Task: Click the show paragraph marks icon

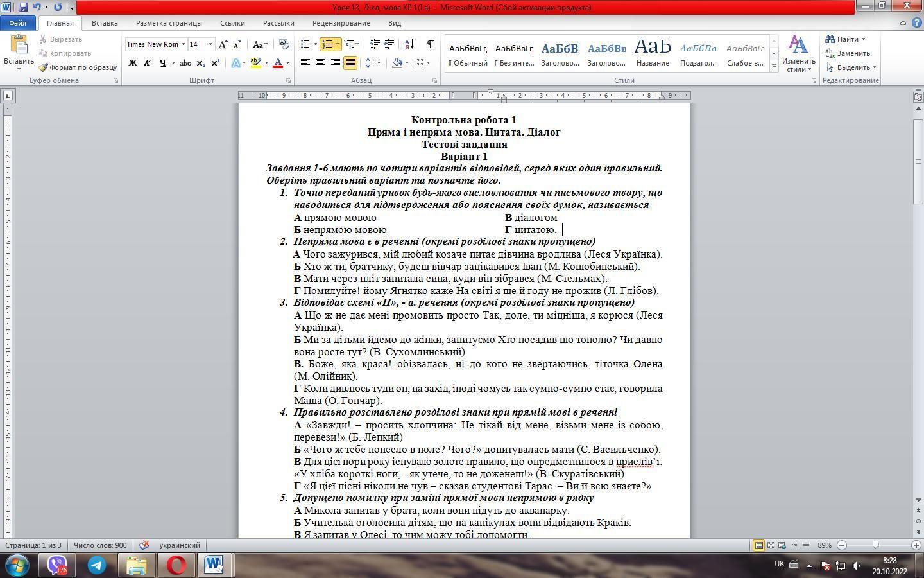Action: (x=430, y=44)
